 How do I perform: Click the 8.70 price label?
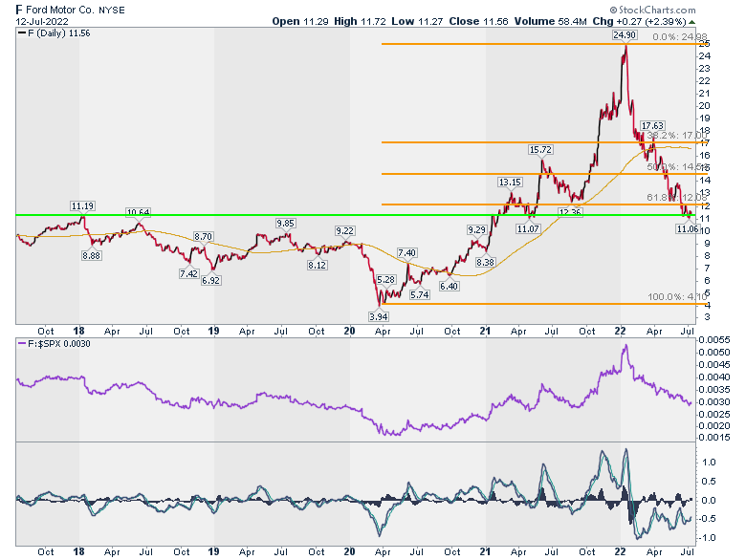click(x=203, y=236)
